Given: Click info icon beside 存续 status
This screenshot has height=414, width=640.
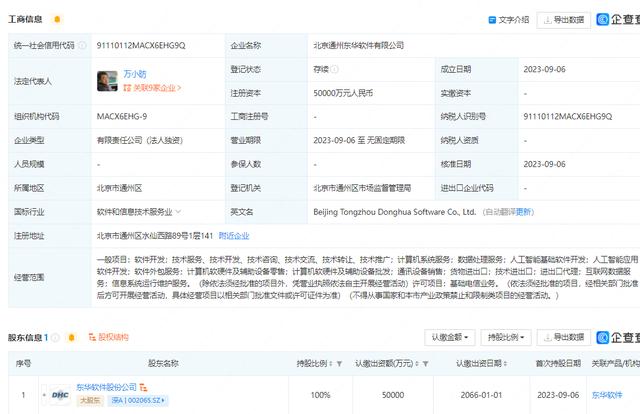Looking at the screenshot, I should point(335,69).
